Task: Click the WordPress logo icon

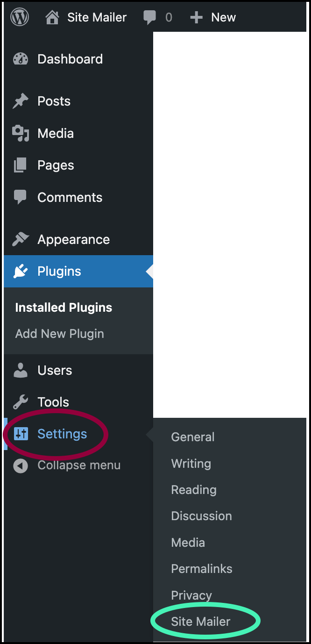Action: (x=20, y=17)
